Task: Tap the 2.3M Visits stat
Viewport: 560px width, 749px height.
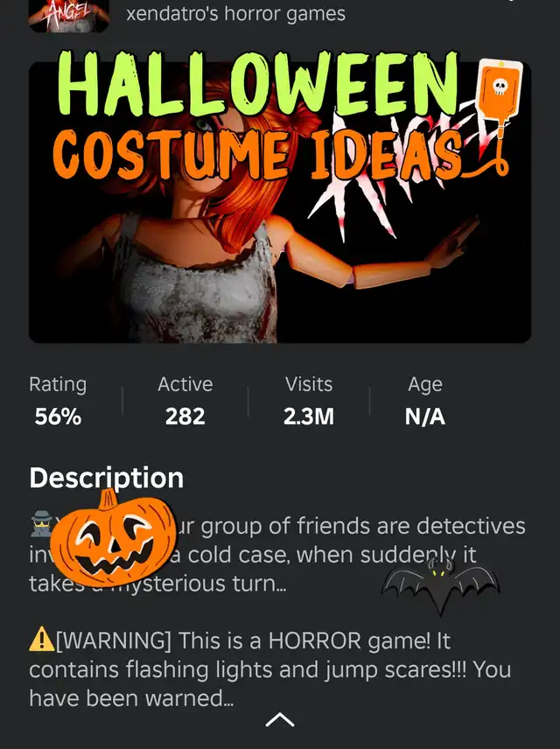Action: pos(309,416)
